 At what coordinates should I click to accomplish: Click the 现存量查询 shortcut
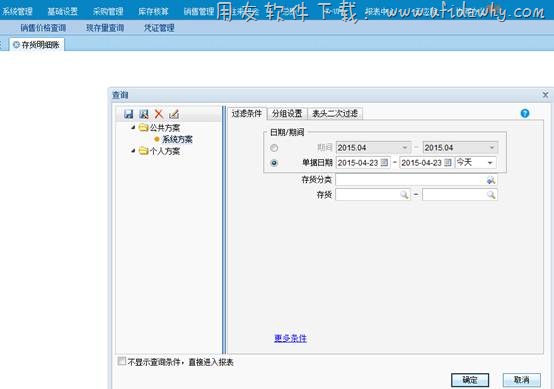[105, 28]
